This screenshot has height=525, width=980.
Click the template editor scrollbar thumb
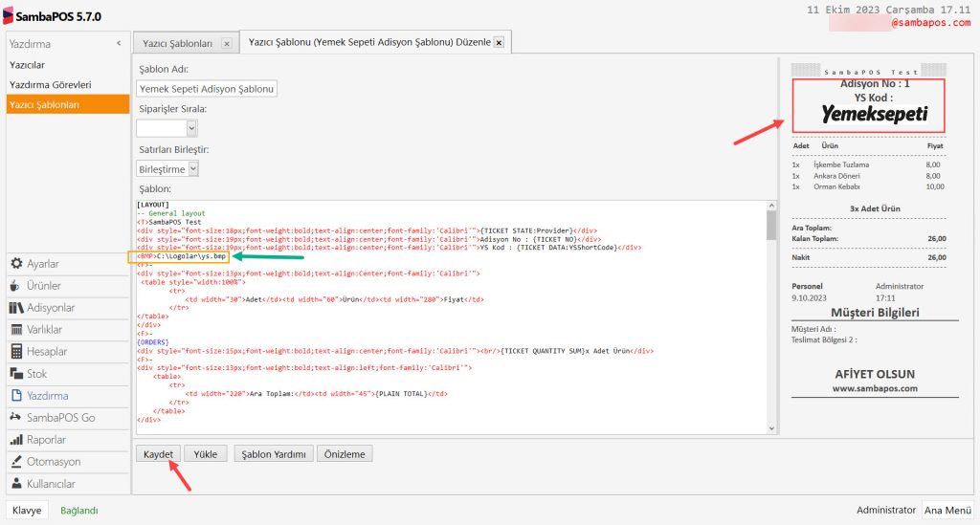(x=771, y=225)
